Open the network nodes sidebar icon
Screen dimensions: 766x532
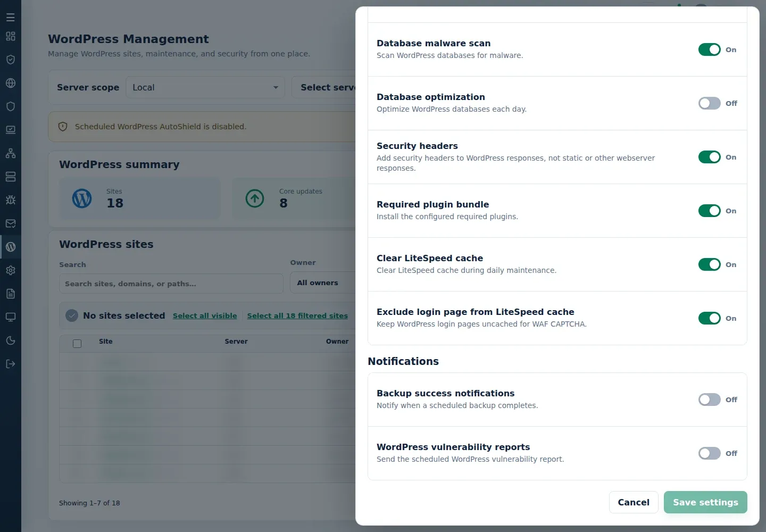click(x=11, y=153)
